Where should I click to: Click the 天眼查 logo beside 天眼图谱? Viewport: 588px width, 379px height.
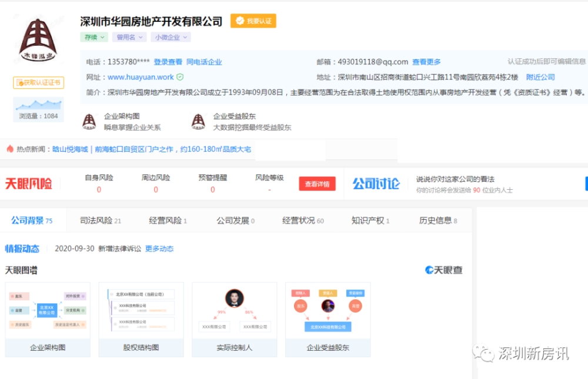pos(443,270)
